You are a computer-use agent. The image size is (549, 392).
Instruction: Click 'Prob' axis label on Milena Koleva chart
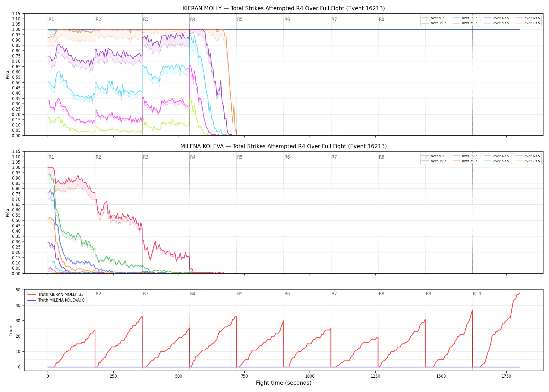point(8,213)
